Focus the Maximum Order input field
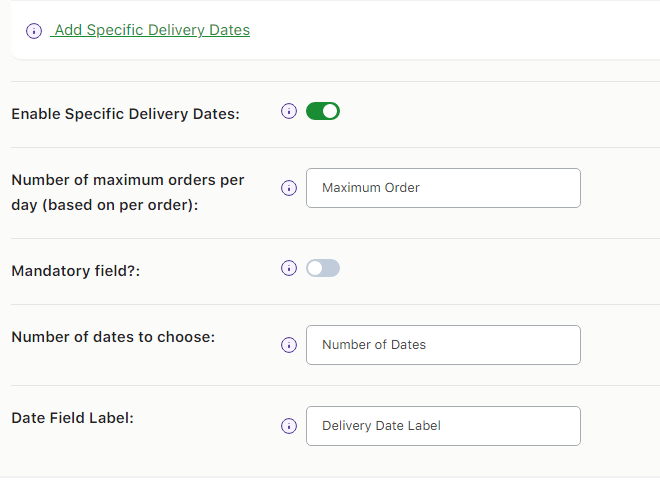This screenshot has height=492, width=660. (443, 188)
